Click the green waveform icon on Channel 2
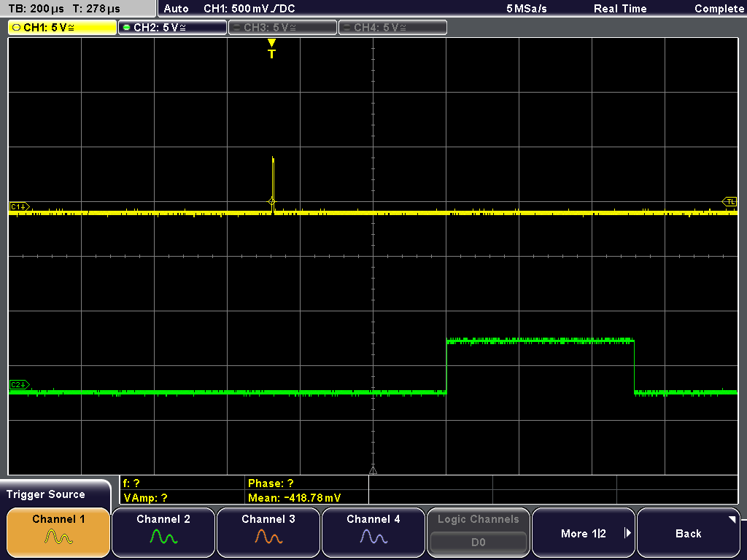This screenshot has width=747, height=560. [163, 537]
